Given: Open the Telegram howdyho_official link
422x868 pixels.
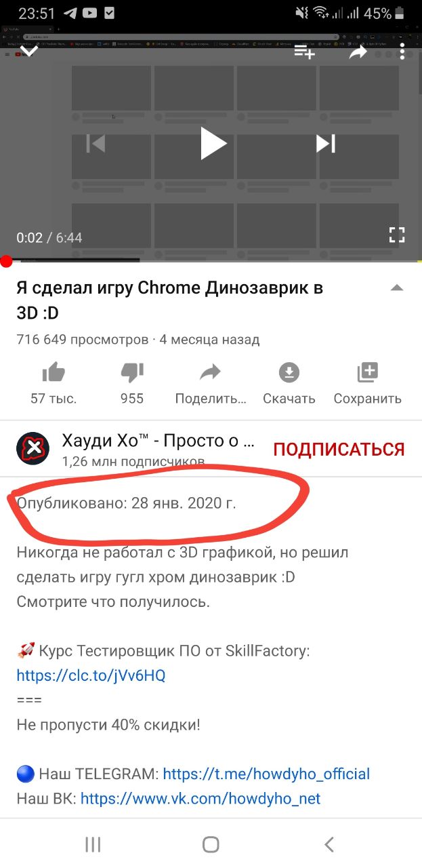Looking at the screenshot, I should point(266,774).
